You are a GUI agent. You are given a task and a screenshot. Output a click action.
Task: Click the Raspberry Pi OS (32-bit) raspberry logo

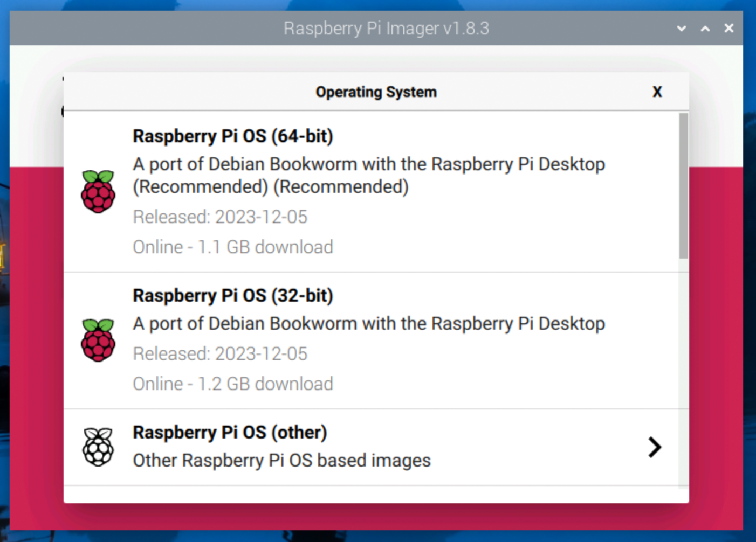(98, 340)
